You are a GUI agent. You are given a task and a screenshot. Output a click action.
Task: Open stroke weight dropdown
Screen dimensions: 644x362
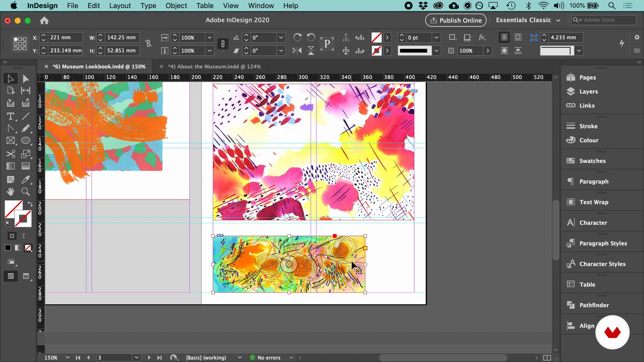(436, 38)
